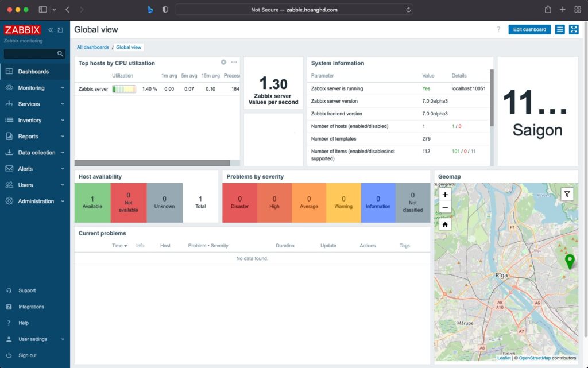Toggle the chevron next to Services
Screen dimensions: 588x368
click(63, 104)
